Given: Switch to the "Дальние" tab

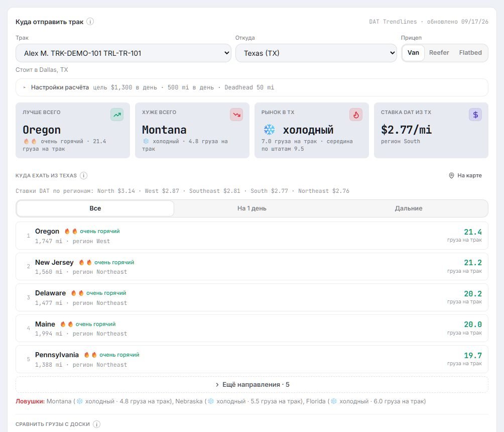Looking at the screenshot, I should click(x=409, y=208).
